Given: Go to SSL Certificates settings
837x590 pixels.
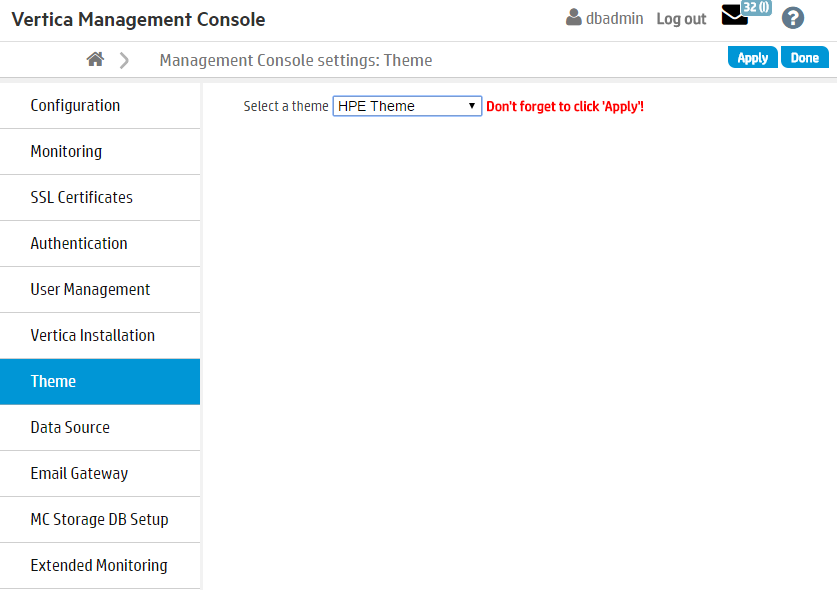Looking at the screenshot, I should point(100,198).
